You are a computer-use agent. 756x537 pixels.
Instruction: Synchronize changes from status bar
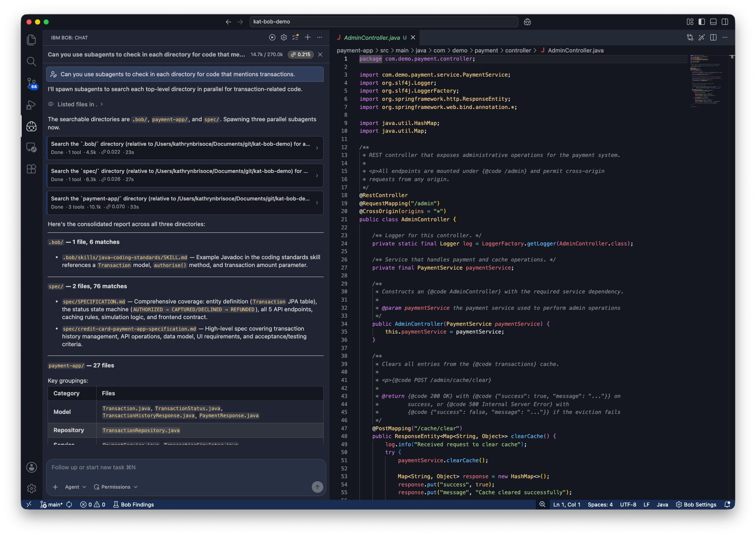(69, 504)
